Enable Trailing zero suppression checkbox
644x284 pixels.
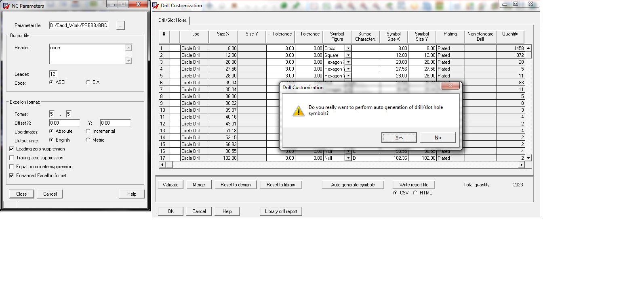[x=11, y=158]
